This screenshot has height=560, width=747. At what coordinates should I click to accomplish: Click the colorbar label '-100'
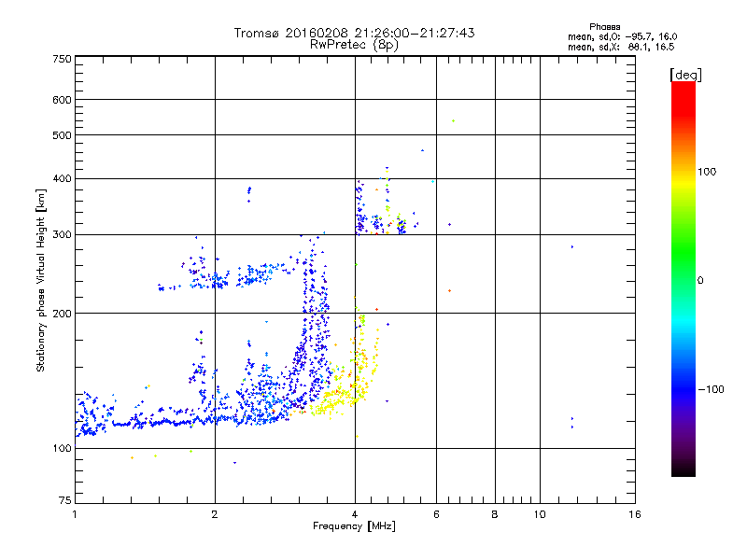point(711,389)
